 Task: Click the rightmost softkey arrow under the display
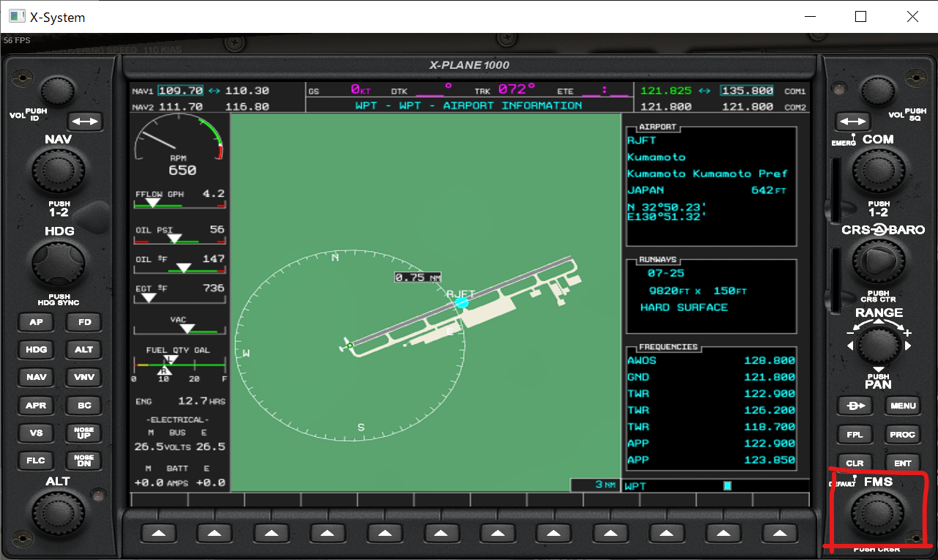[779, 533]
